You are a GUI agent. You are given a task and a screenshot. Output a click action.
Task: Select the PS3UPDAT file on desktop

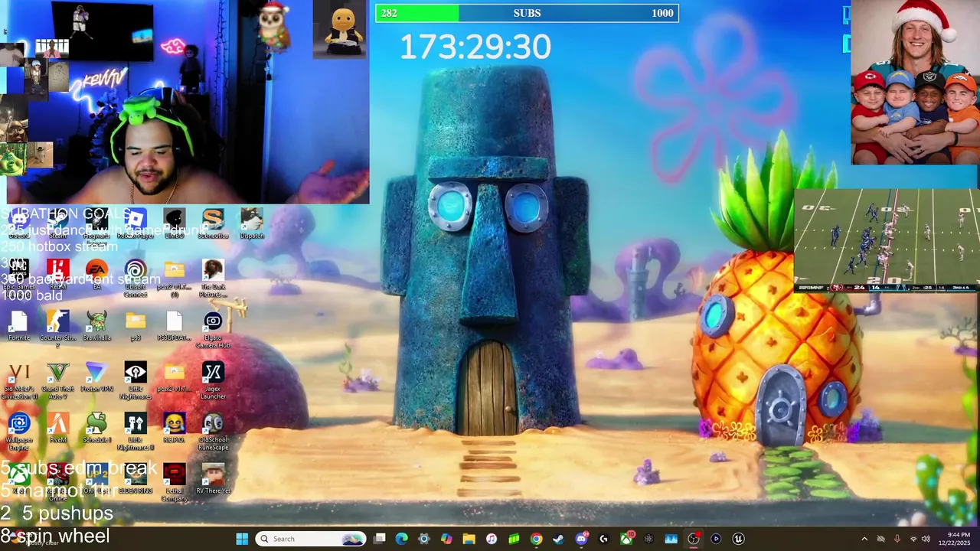click(174, 326)
